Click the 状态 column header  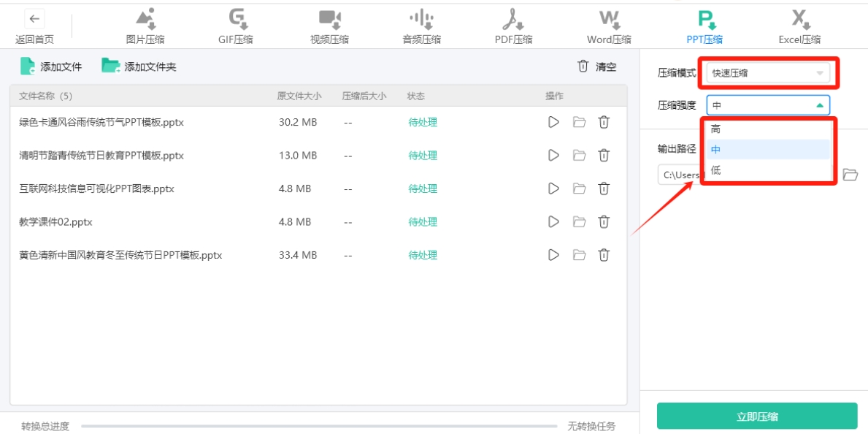pos(415,96)
